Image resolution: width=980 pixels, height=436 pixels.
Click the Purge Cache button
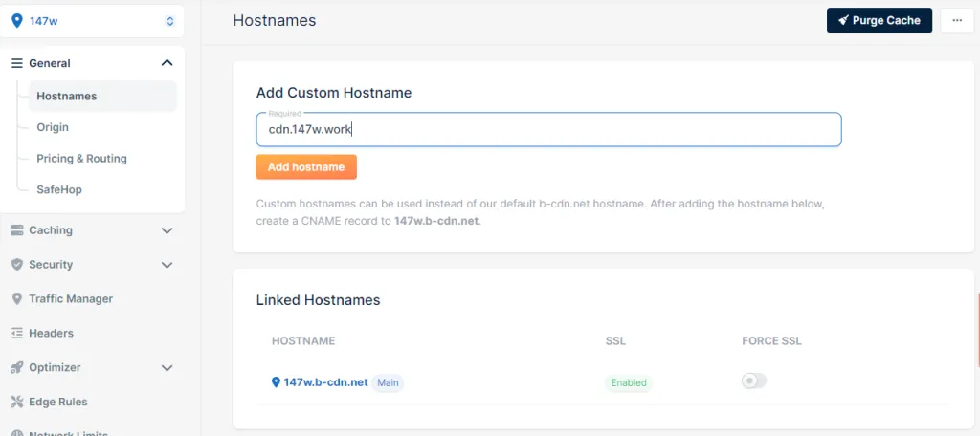(879, 20)
